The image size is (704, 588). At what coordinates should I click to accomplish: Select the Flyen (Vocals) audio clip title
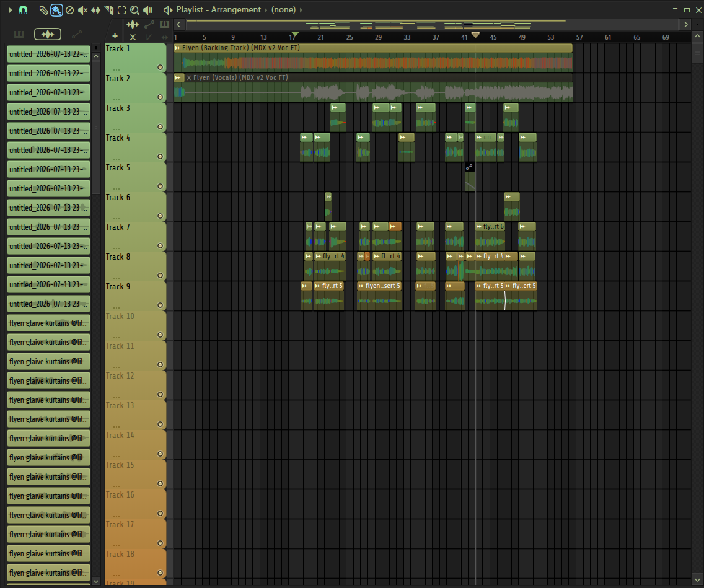240,77
